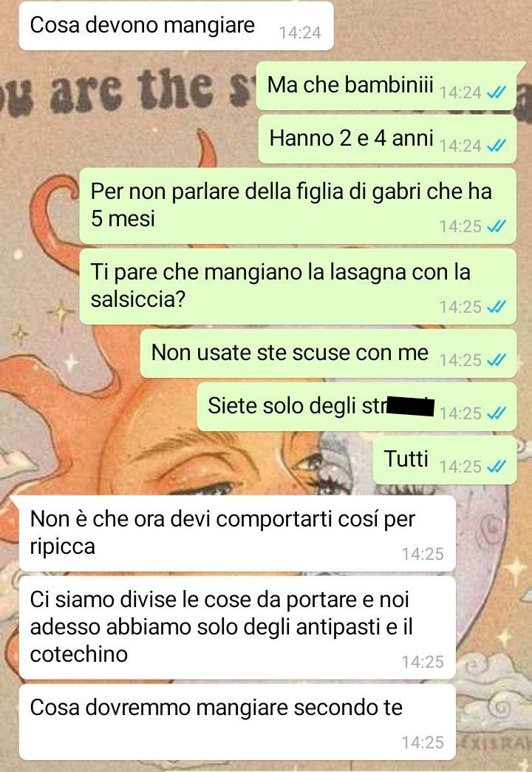Click the black censor bar in message

pos(411,407)
